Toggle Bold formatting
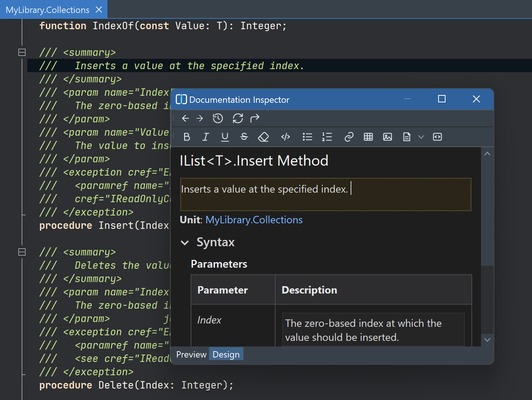This screenshot has width=532, height=400. (x=187, y=137)
